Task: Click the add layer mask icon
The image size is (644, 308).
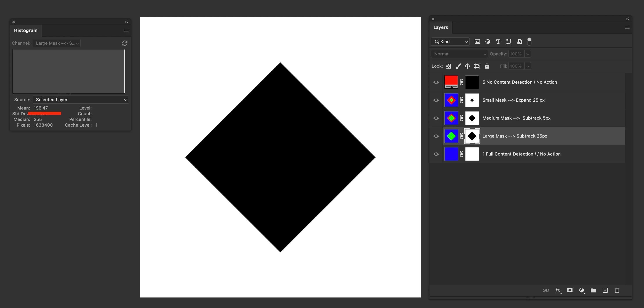Action: coord(569,290)
